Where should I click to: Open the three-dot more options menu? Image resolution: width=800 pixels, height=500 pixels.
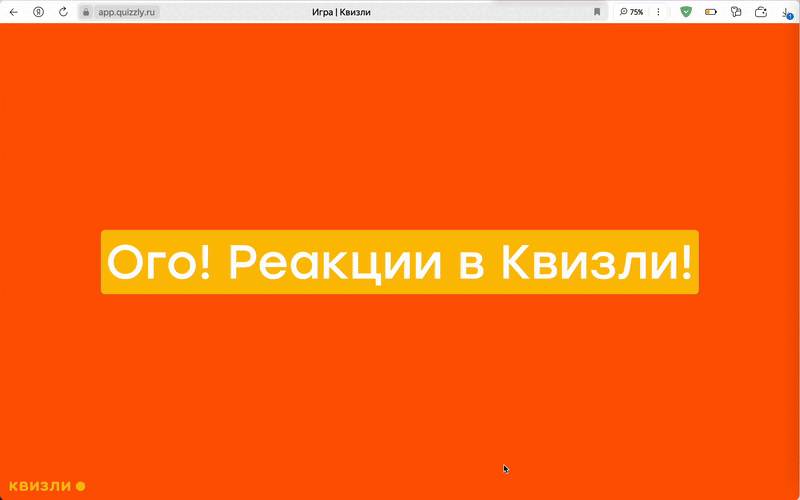pos(658,12)
